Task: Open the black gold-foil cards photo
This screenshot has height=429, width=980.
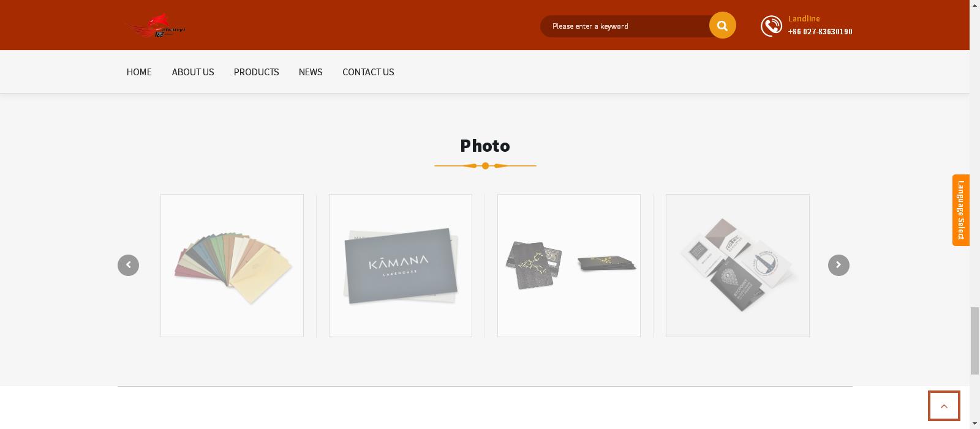Action: [569, 266]
